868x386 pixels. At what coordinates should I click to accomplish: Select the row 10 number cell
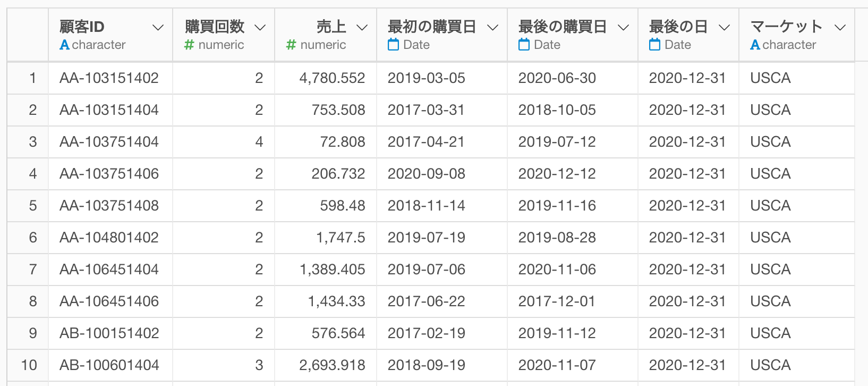coord(29,365)
